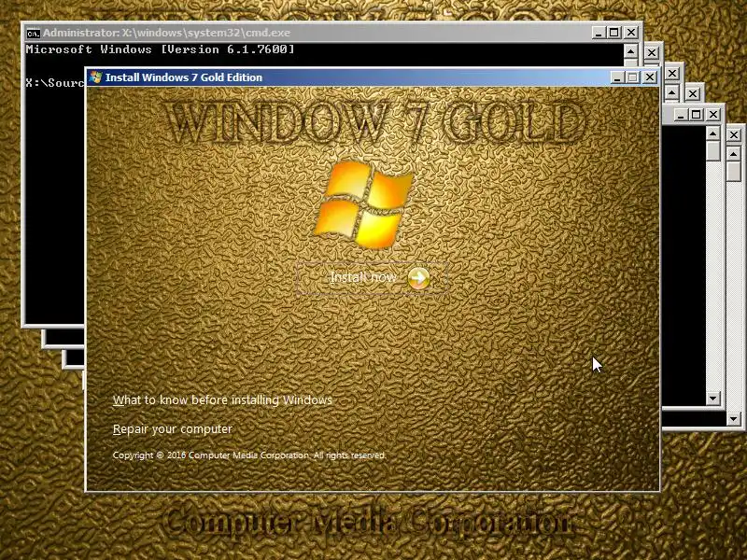747x560 pixels.
Task: Click the Install now arrow icon
Action: point(418,278)
